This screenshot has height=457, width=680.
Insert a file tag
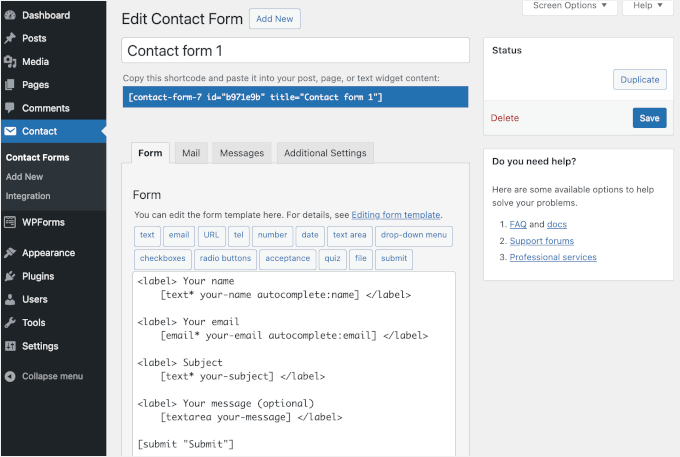[x=361, y=258]
